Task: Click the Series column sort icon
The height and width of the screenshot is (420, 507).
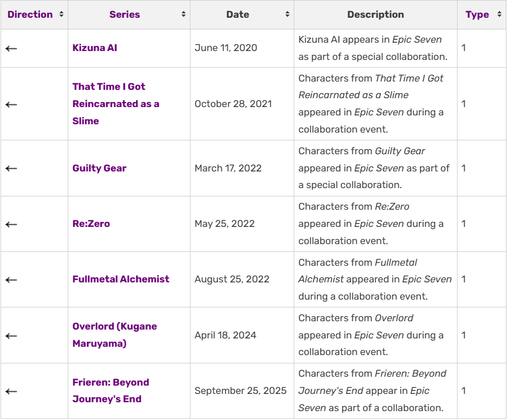Action: [x=184, y=14]
